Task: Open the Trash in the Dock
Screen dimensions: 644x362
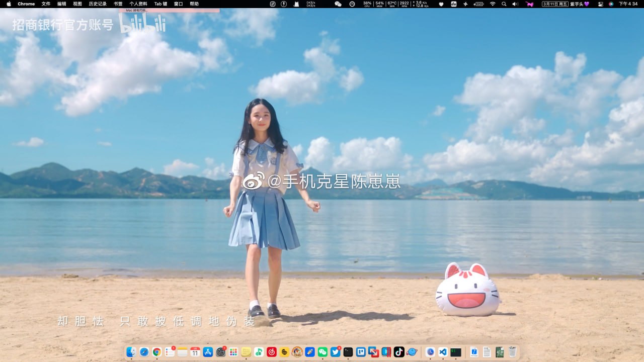Action: [512, 352]
